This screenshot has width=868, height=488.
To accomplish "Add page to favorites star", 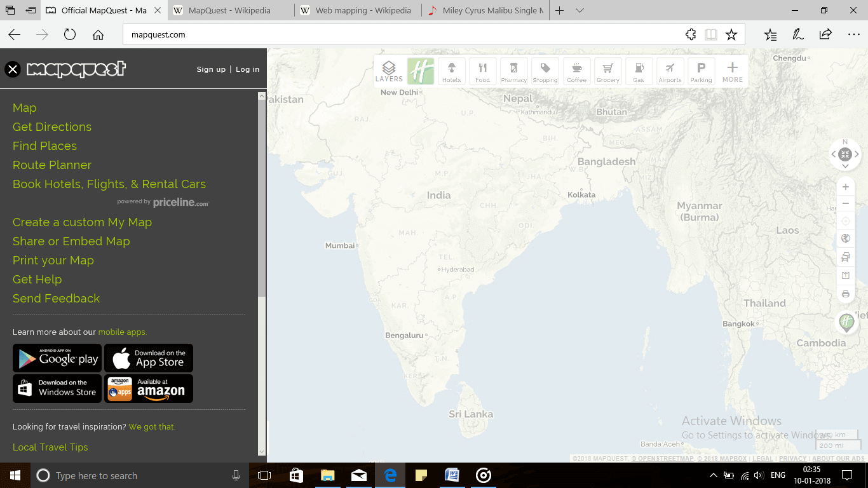I will [731, 35].
